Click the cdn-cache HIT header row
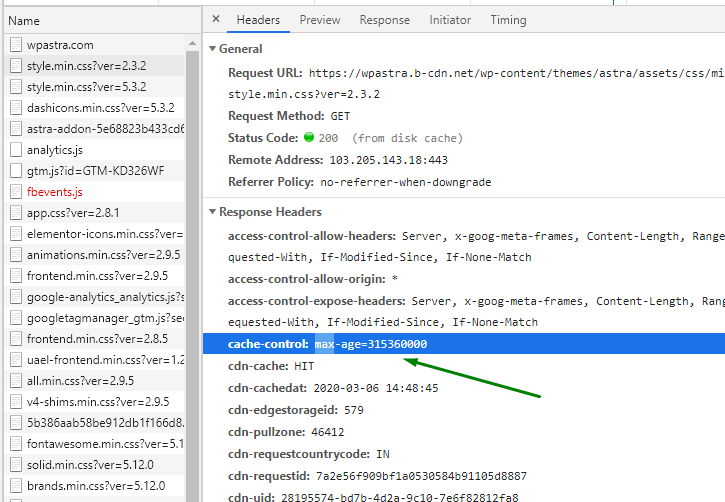The image size is (725, 502). [271, 366]
